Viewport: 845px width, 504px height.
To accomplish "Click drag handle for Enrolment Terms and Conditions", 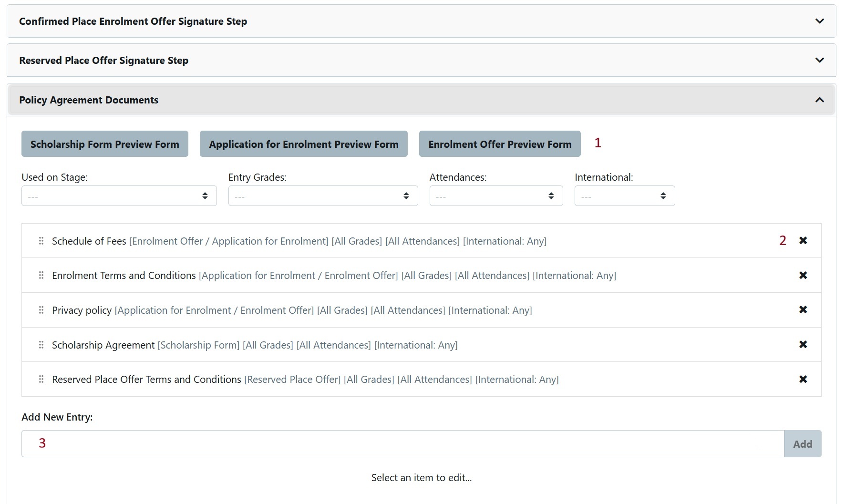I will (41, 275).
